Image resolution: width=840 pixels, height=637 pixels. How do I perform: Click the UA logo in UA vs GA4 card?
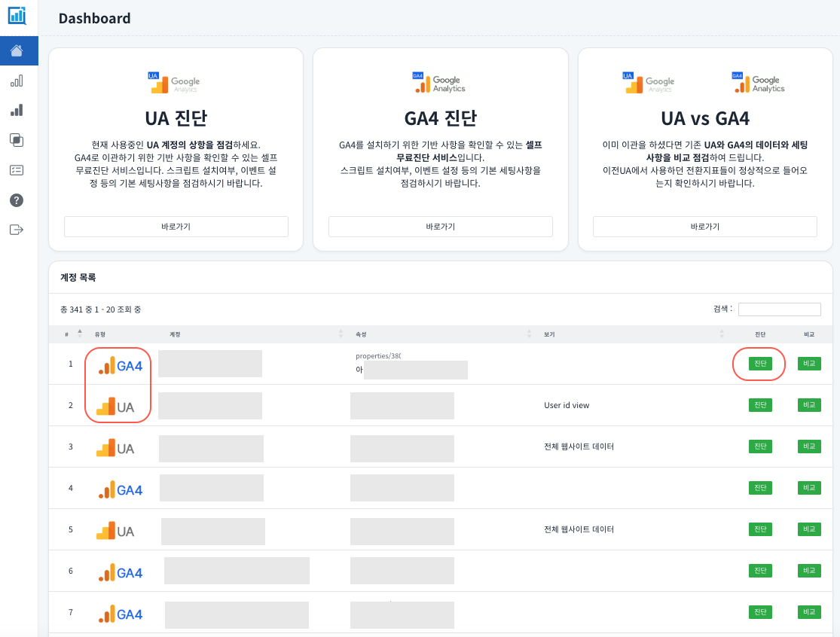(649, 83)
